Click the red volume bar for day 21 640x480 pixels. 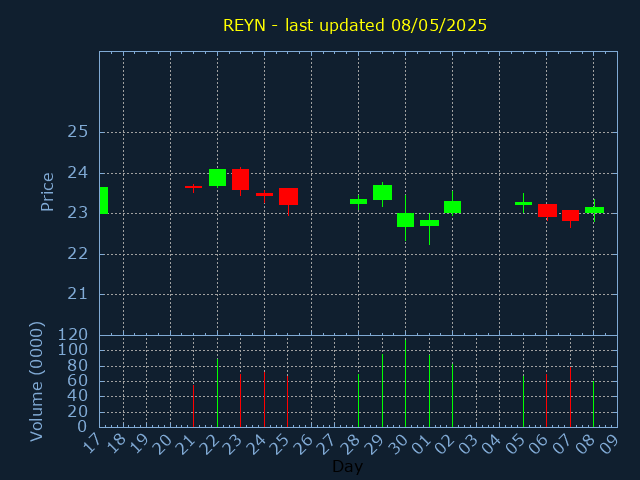pos(193,406)
